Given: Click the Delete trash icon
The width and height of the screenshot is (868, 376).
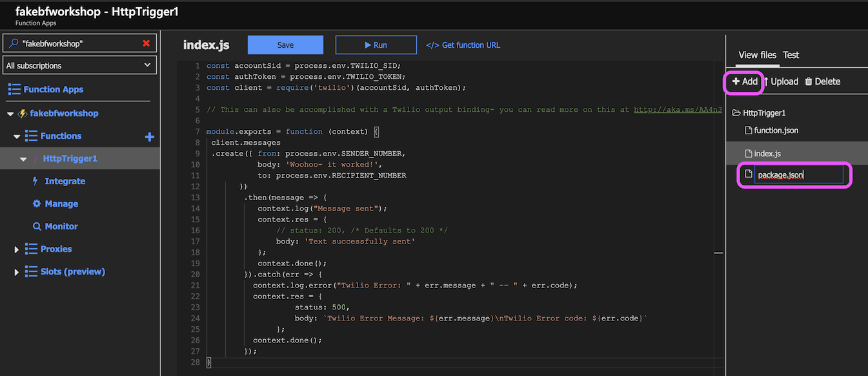Looking at the screenshot, I should pos(808,81).
